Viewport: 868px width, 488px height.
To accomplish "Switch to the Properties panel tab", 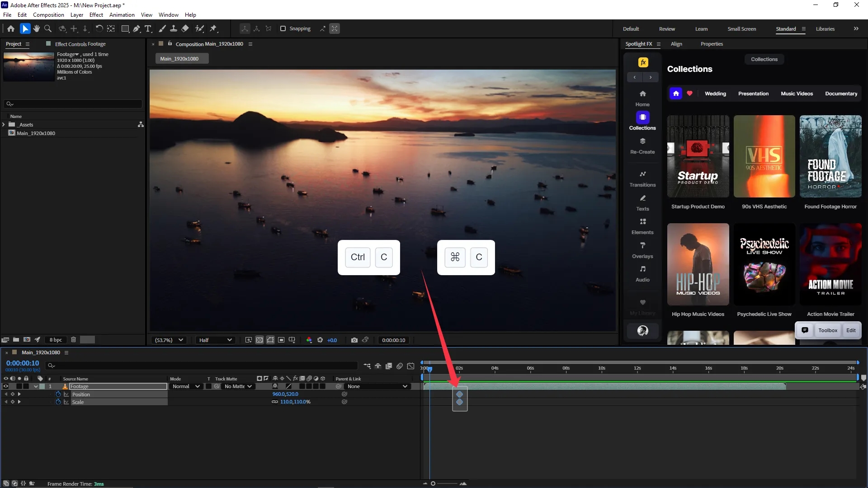I will coord(712,44).
